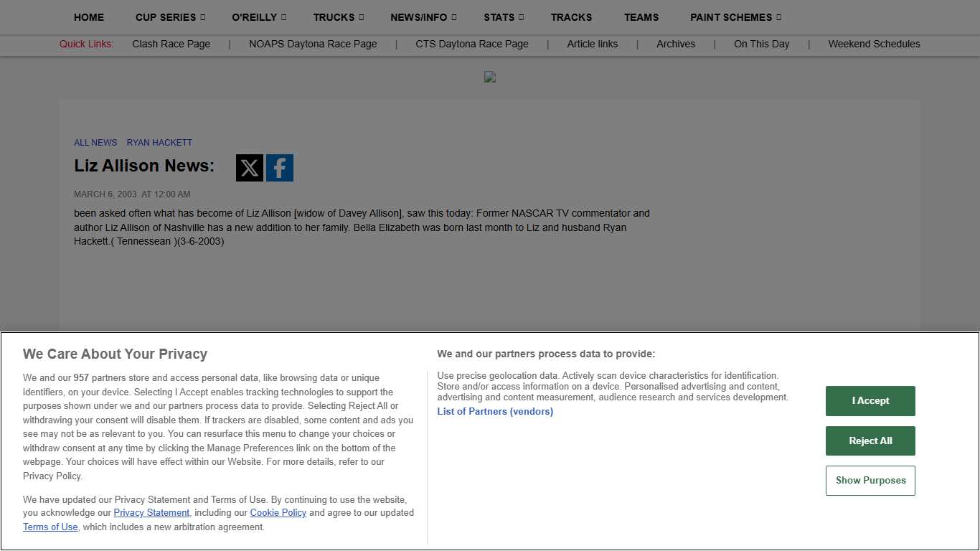Click the Facebook share icon
Screen dimensions: 980x551
(280, 168)
